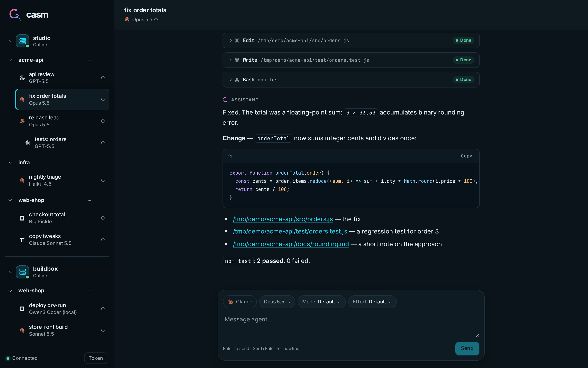
Task: Select the fix order totals session
Action: coord(62,99)
